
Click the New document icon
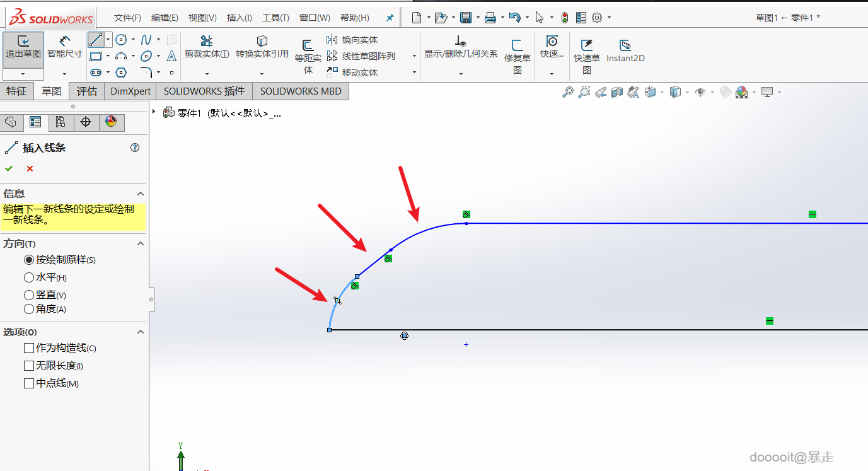coord(417,18)
